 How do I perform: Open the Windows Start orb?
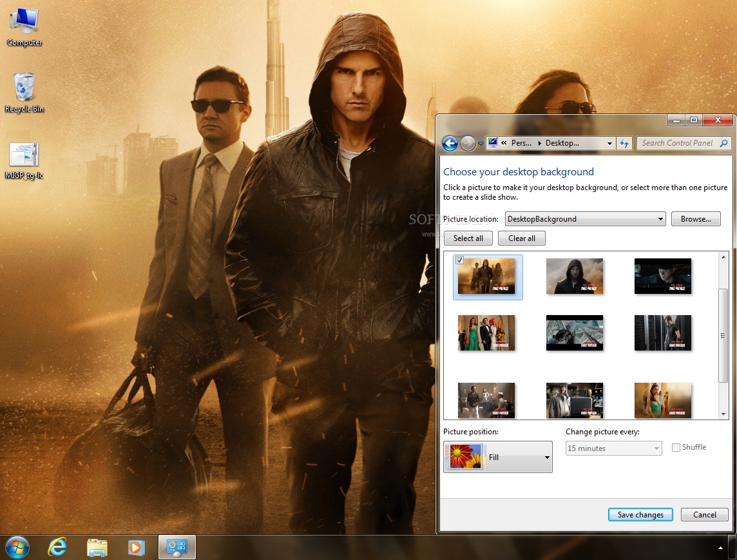coord(17,547)
